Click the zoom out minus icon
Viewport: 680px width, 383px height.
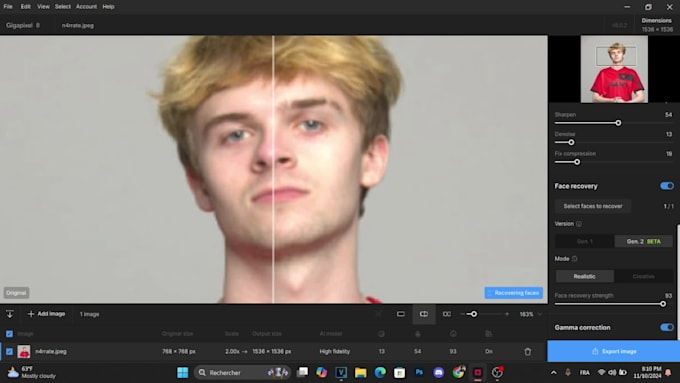coord(462,314)
